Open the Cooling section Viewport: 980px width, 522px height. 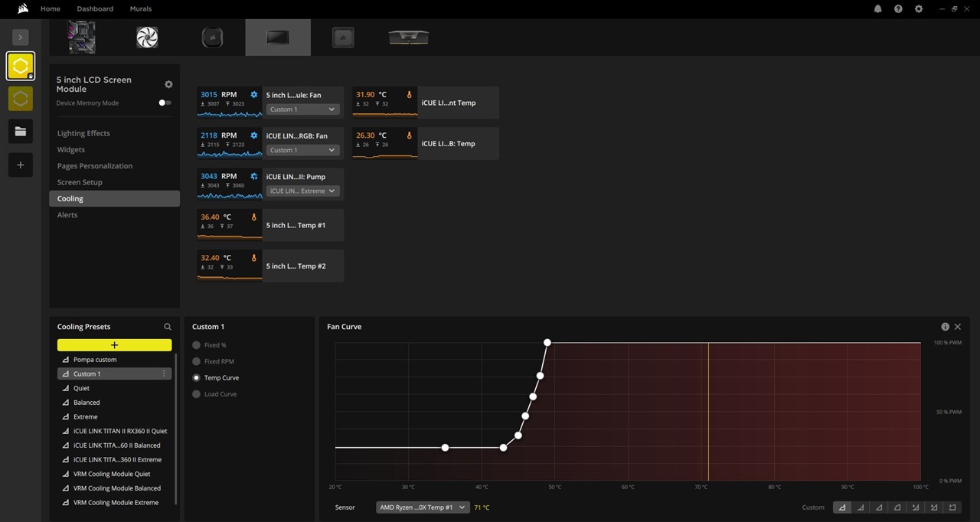[114, 198]
